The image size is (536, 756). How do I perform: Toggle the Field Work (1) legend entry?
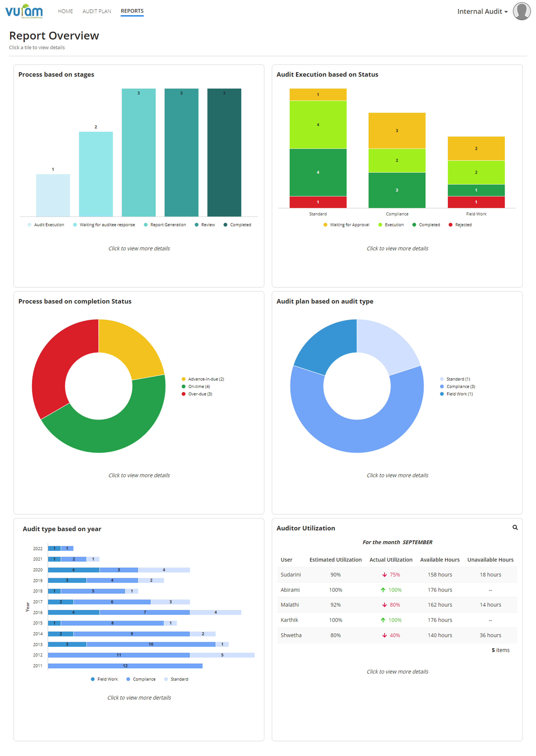pyautogui.click(x=456, y=394)
